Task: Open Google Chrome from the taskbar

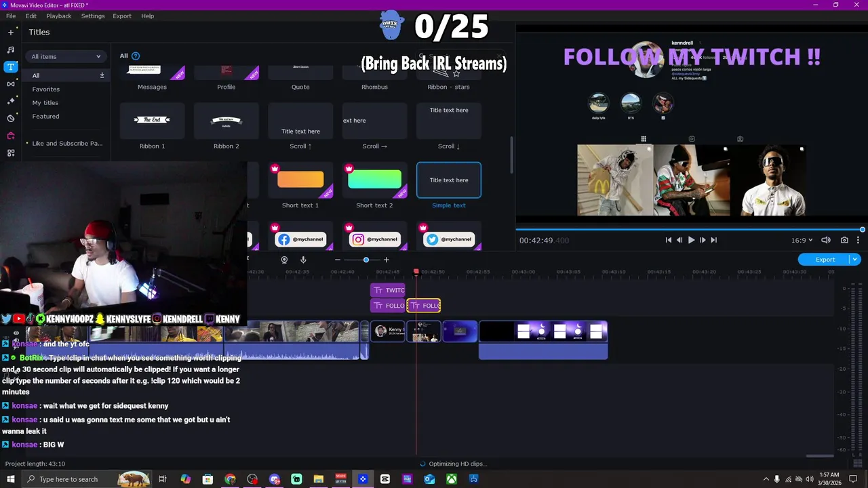Action: pyautogui.click(x=230, y=479)
